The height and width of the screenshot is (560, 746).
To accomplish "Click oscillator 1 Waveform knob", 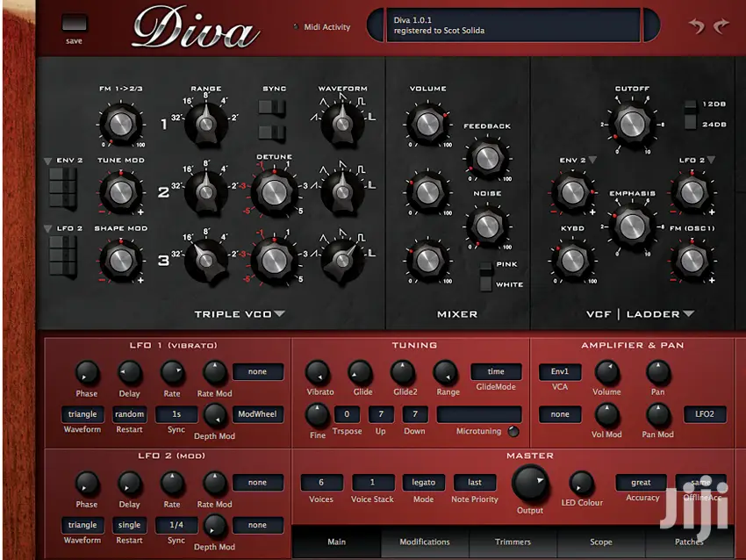I will [342, 124].
